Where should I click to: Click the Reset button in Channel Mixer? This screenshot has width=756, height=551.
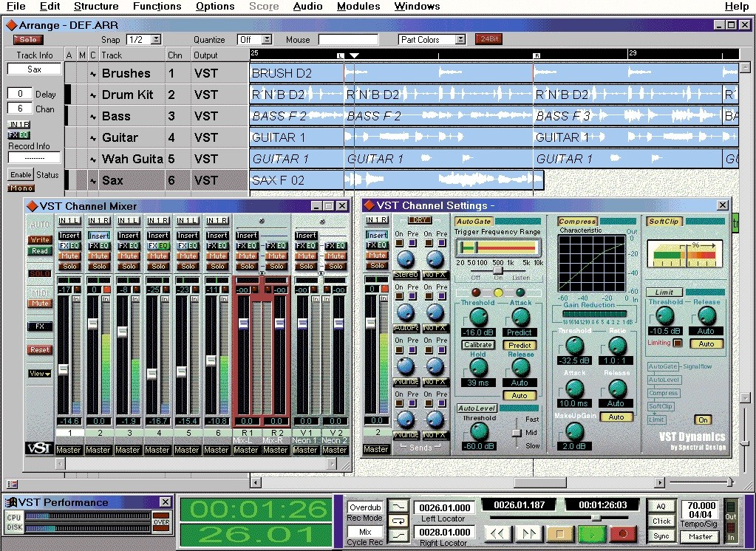(40, 350)
